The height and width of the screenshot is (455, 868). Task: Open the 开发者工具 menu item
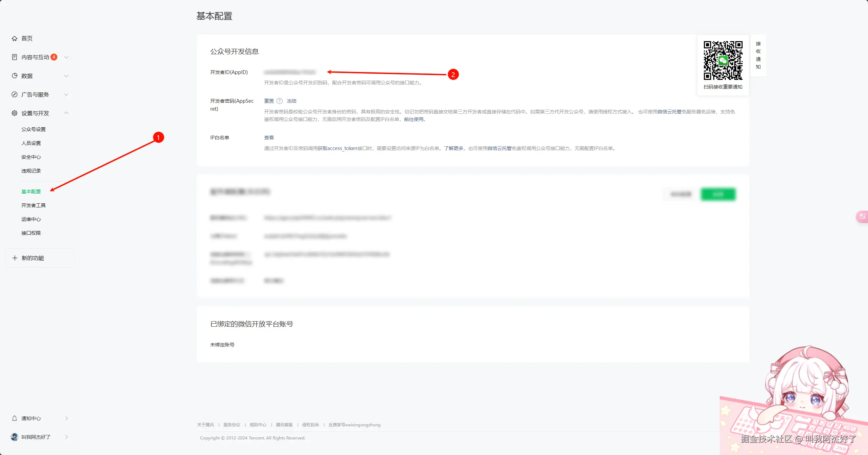point(34,205)
